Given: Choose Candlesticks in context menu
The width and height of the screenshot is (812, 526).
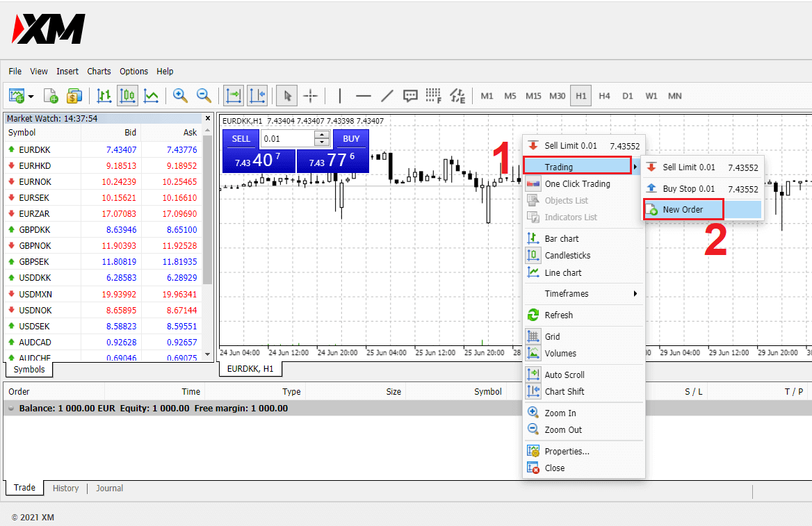Looking at the screenshot, I should [x=584, y=255].
